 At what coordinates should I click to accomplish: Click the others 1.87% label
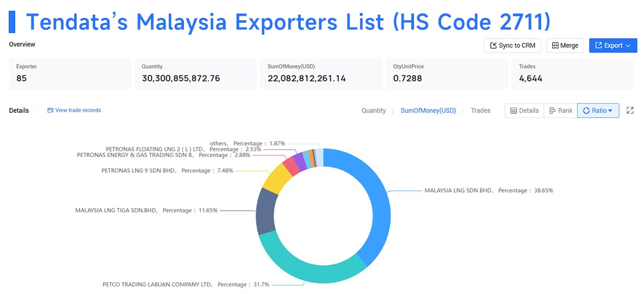click(x=246, y=143)
